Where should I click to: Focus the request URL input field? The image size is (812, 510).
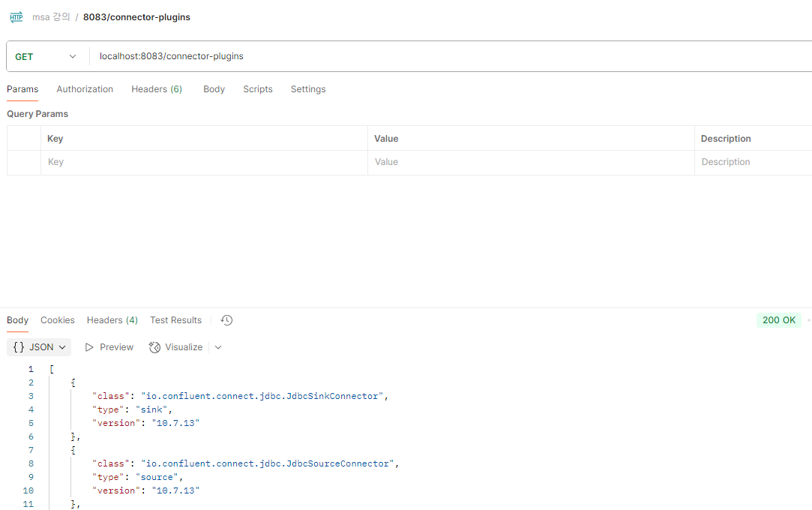[x=450, y=56]
